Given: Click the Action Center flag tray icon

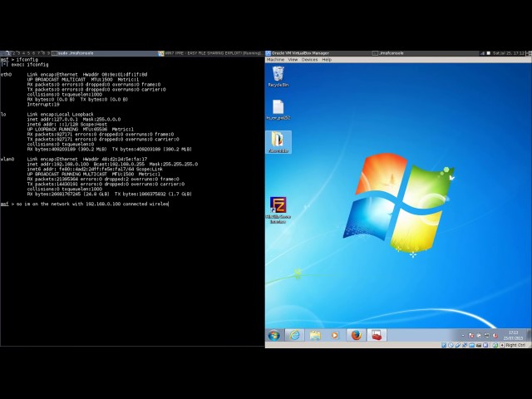Looking at the screenshot, I should coord(471,335).
